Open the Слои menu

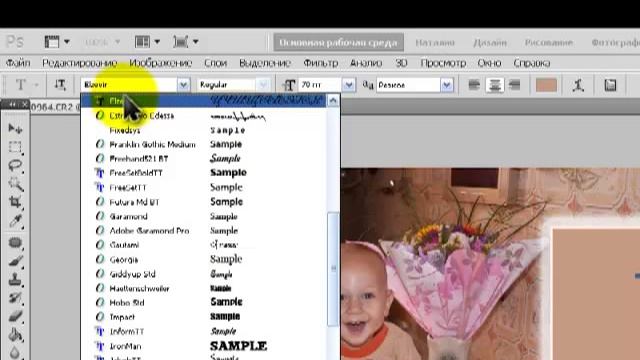215,63
